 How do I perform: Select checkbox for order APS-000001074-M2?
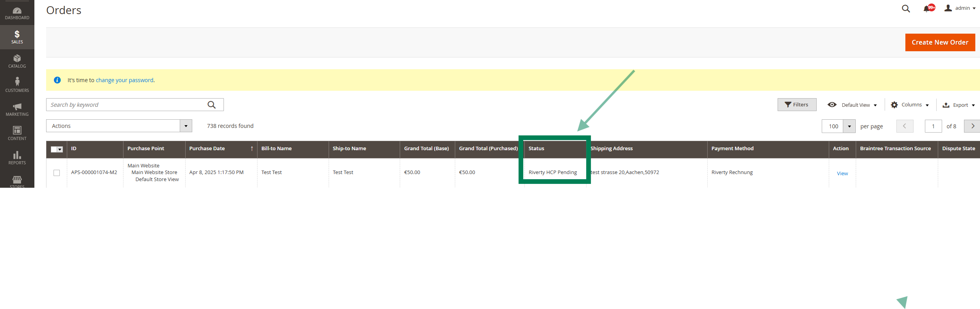[x=57, y=173]
